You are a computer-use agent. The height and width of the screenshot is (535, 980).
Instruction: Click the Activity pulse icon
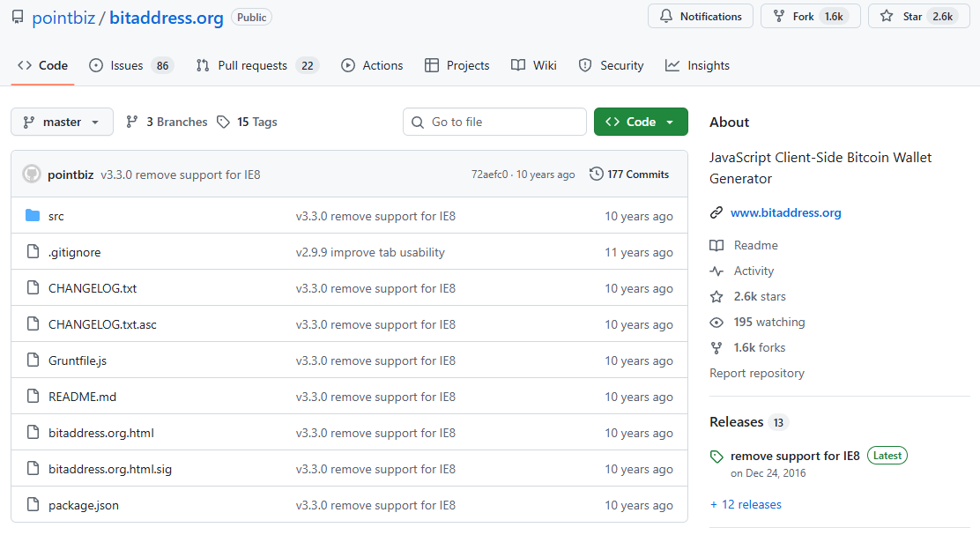click(x=716, y=271)
